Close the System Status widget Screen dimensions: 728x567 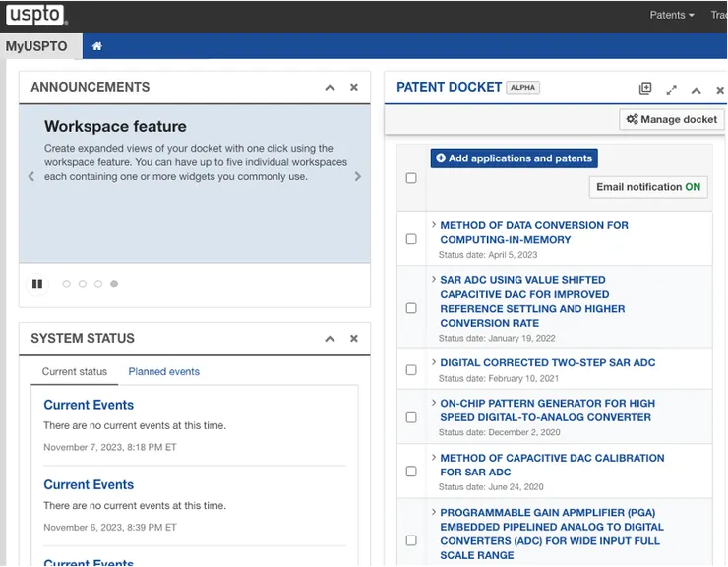coord(354,339)
